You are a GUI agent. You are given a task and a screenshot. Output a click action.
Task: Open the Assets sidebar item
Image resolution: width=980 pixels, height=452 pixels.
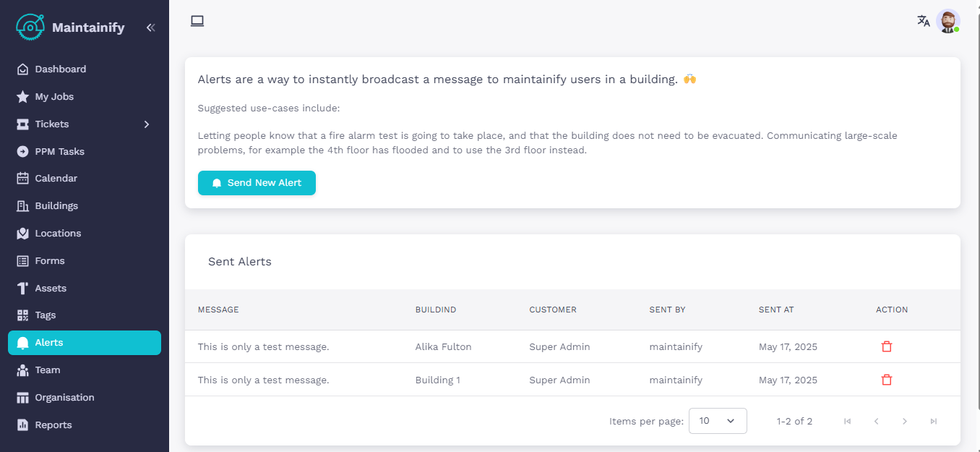click(x=51, y=289)
